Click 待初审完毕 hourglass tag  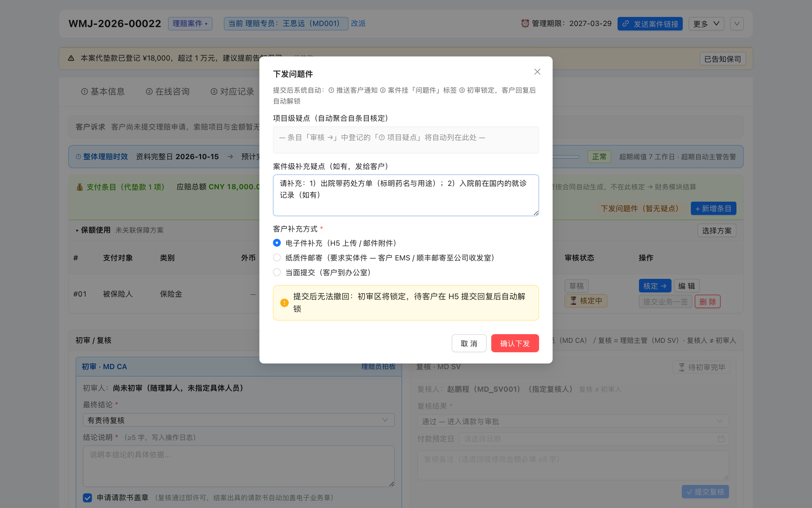[x=701, y=367]
